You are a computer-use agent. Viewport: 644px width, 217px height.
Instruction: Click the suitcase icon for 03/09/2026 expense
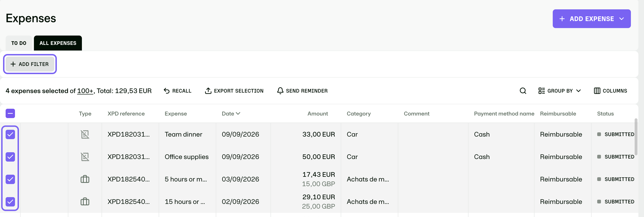tap(85, 179)
